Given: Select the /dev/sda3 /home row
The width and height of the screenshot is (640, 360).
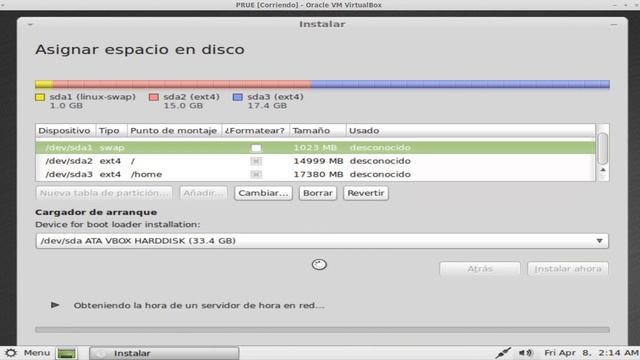Looking at the screenshot, I should tap(316, 175).
